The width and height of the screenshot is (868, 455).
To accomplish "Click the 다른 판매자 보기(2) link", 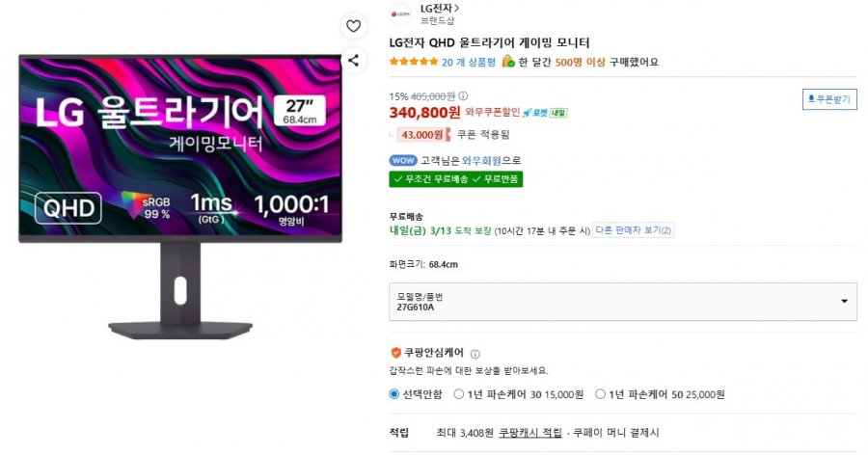I will pyautogui.click(x=633, y=230).
